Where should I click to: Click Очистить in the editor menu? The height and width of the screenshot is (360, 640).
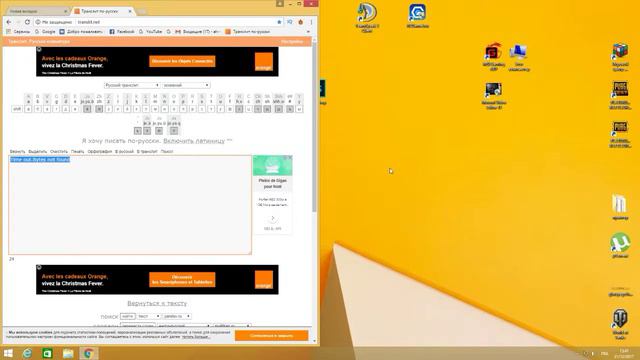click(x=59, y=151)
